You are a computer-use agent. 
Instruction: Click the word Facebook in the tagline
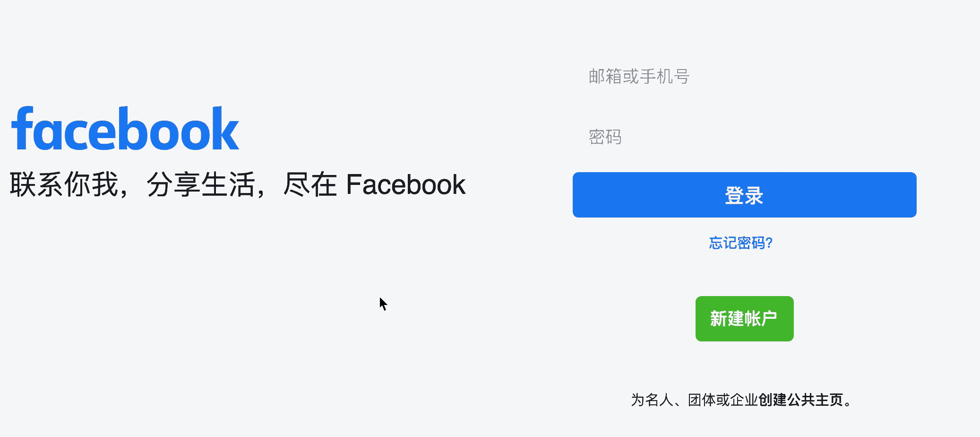click(x=406, y=184)
